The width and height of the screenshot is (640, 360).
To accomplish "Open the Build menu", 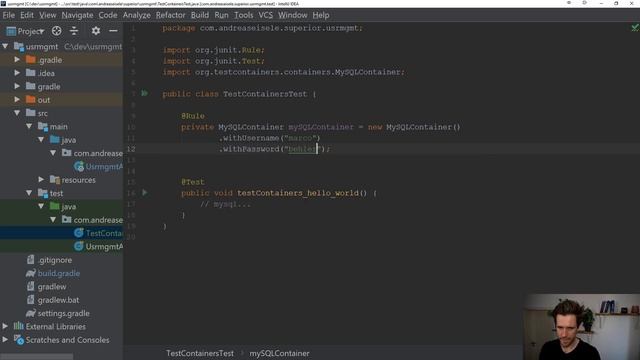I will tap(200, 15).
